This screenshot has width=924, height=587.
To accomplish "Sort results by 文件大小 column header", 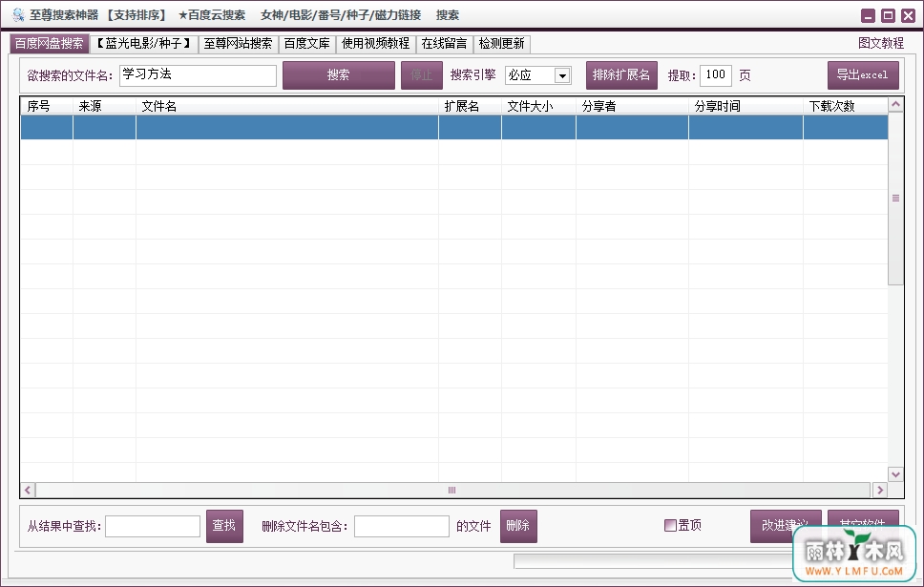I will 538,106.
